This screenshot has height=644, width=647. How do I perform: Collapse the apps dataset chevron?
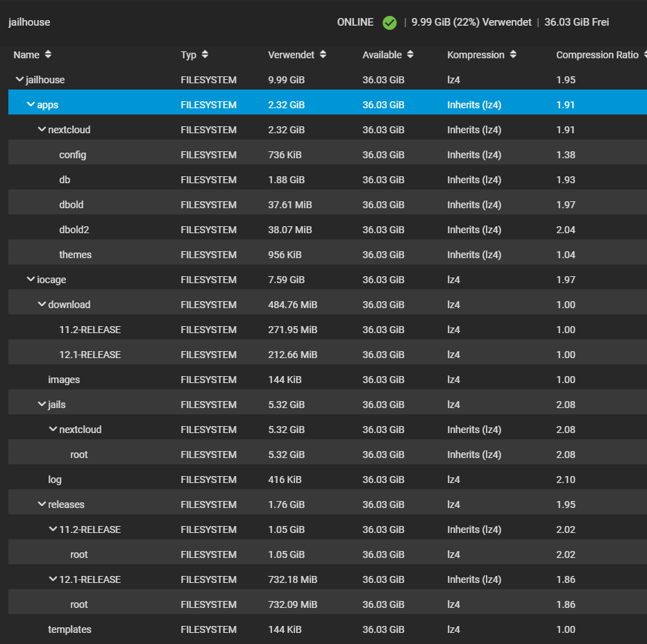(x=31, y=104)
